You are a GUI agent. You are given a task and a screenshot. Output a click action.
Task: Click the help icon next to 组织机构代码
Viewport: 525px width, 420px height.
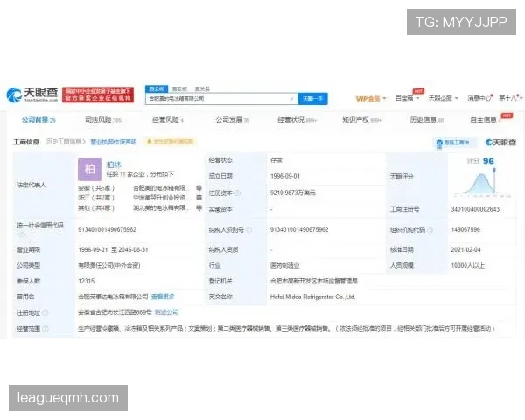[x=430, y=230]
